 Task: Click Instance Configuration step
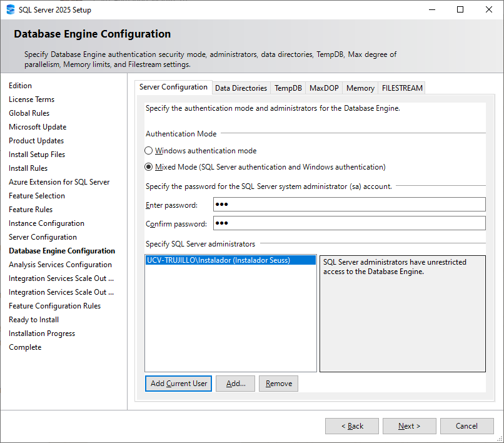(47, 223)
